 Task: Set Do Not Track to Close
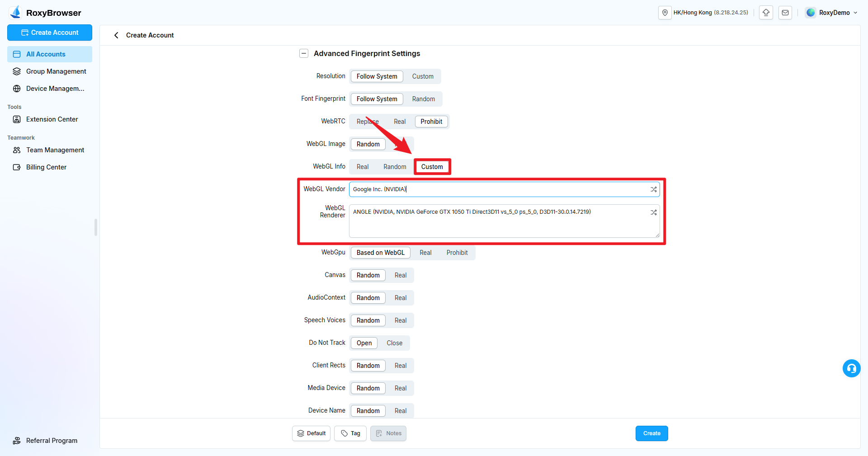394,343
